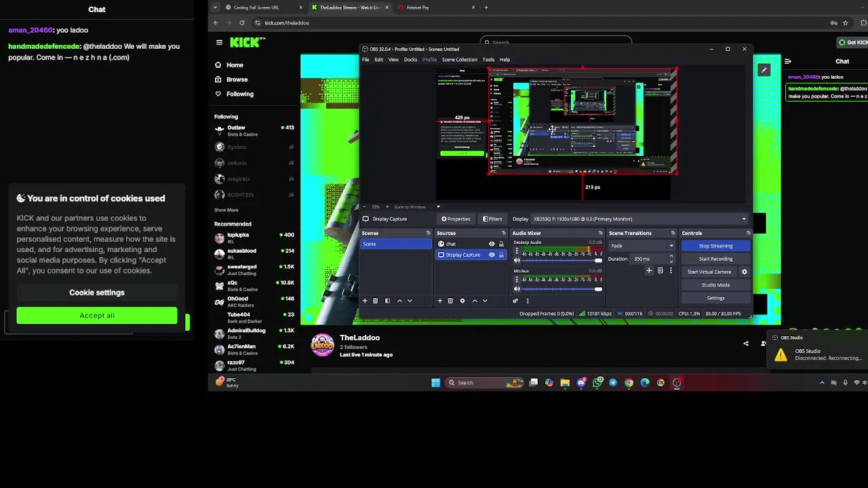Image resolution: width=868 pixels, height=488 pixels.
Task: Toggle lock on Display Capture source
Action: pos(501,255)
